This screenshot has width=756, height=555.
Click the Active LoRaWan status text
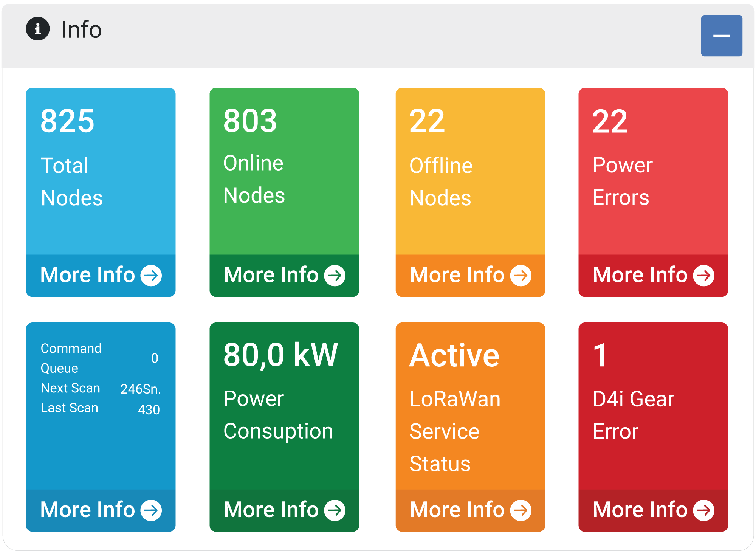tap(454, 355)
